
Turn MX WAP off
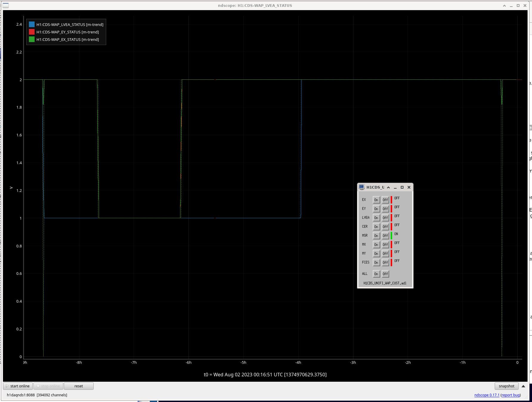tap(385, 245)
